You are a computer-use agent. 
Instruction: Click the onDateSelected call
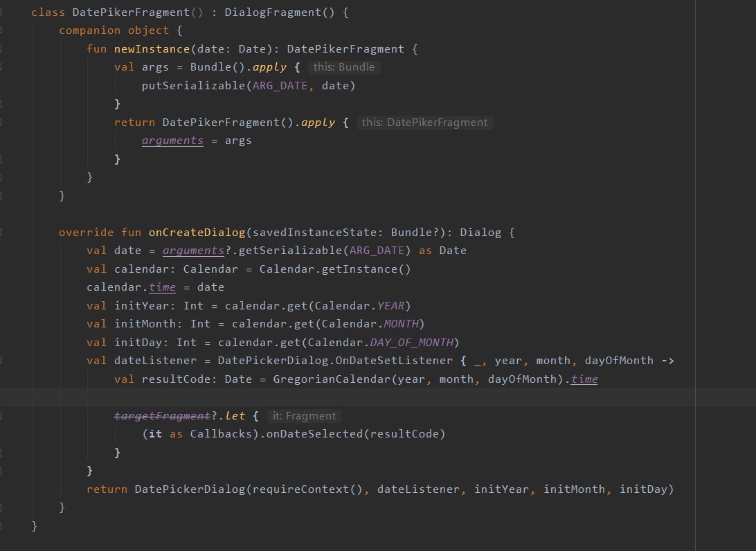(x=314, y=434)
